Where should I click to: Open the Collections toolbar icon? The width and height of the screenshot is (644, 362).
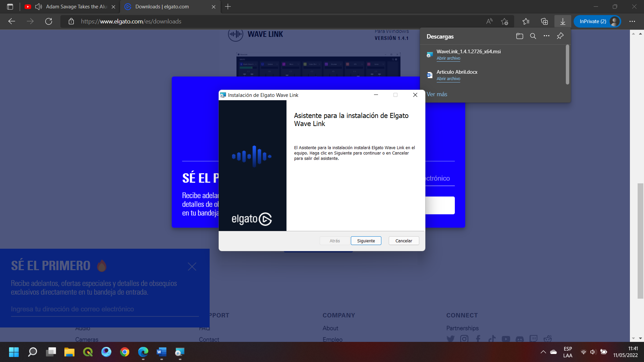[x=544, y=21]
